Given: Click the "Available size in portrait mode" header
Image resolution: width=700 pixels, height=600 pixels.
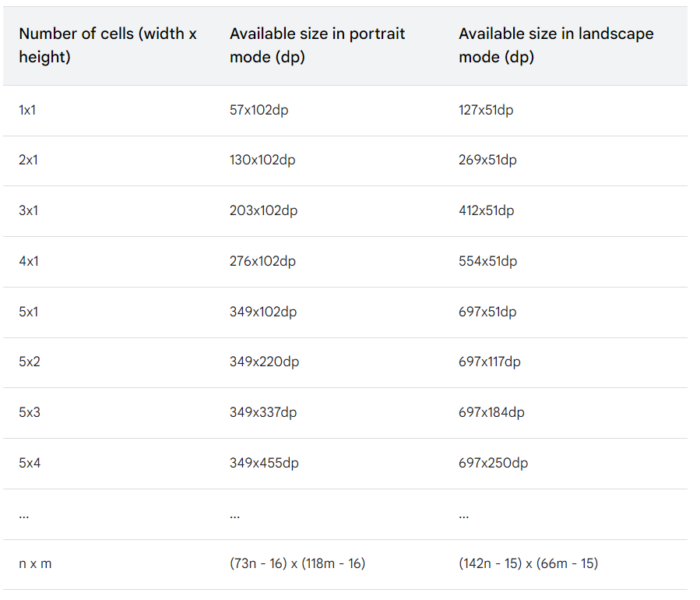Looking at the screenshot, I should click(x=317, y=45).
